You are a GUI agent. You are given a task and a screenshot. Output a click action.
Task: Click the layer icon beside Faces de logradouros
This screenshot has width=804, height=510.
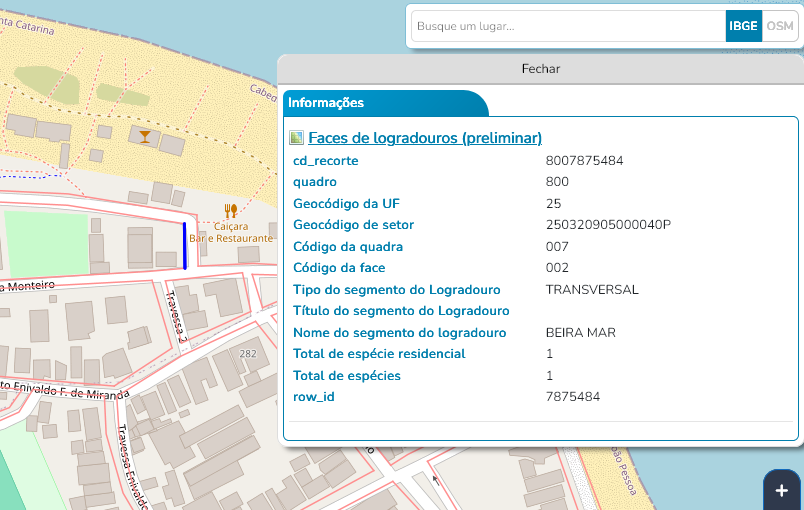click(296, 138)
